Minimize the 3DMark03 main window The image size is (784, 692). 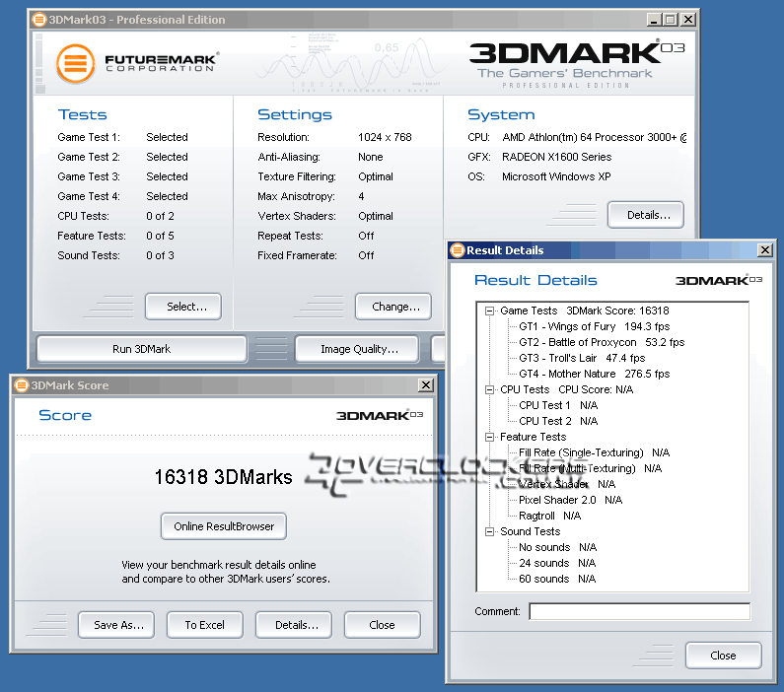point(654,20)
